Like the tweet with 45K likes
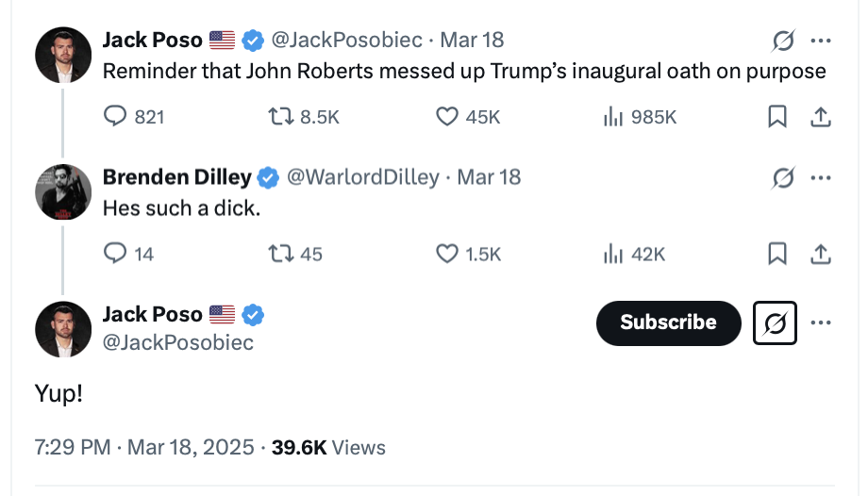The width and height of the screenshot is (868, 496). pyautogui.click(x=446, y=117)
